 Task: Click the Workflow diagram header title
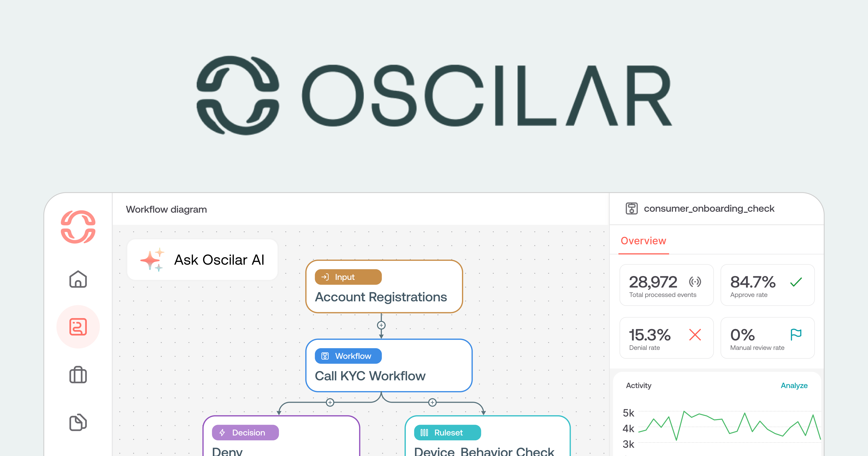tap(166, 209)
